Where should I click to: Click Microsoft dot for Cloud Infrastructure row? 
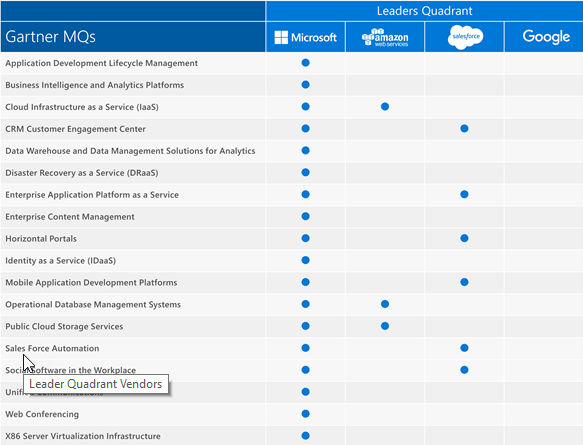pos(306,107)
